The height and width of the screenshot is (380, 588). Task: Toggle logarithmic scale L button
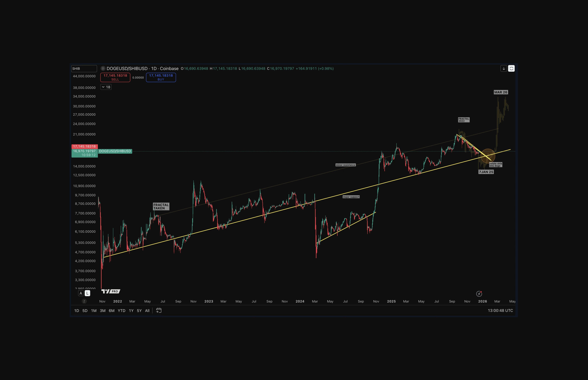pyautogui.click(x=87, y=293)
